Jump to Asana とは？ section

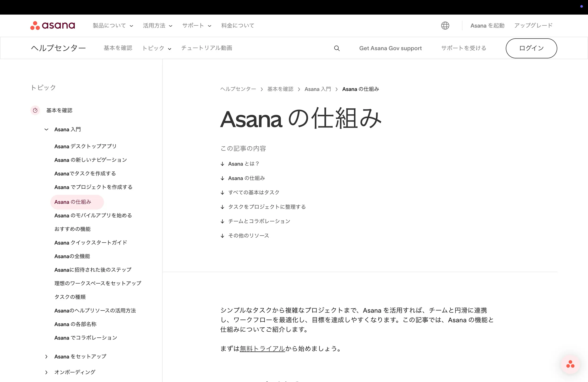click(243, 164)
